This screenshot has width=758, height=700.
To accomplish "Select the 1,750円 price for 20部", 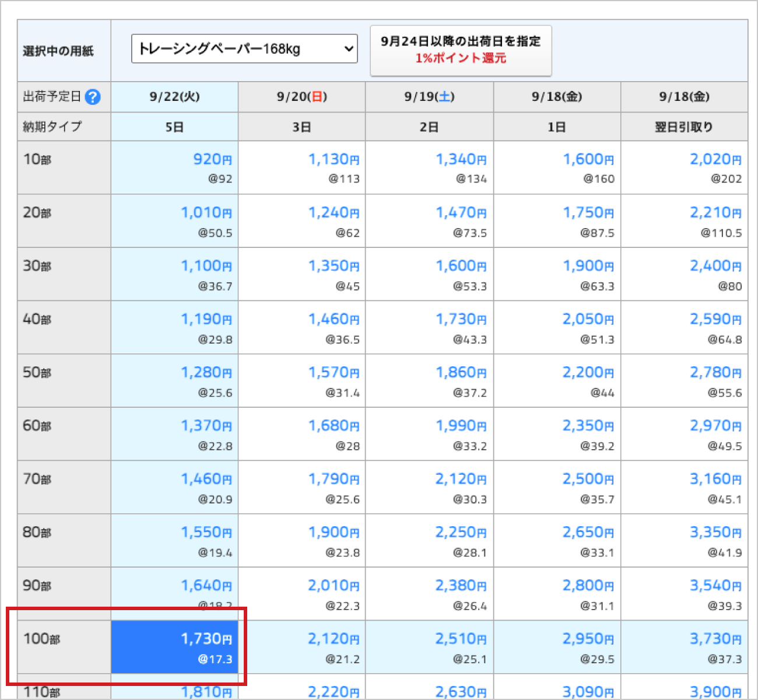I will pyautogui.click(x=557, y=220).
